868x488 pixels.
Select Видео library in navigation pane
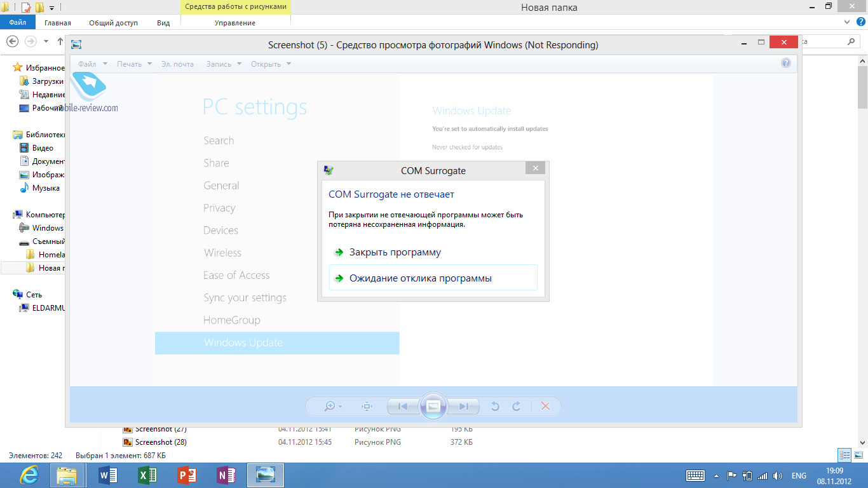pos(36,148)
